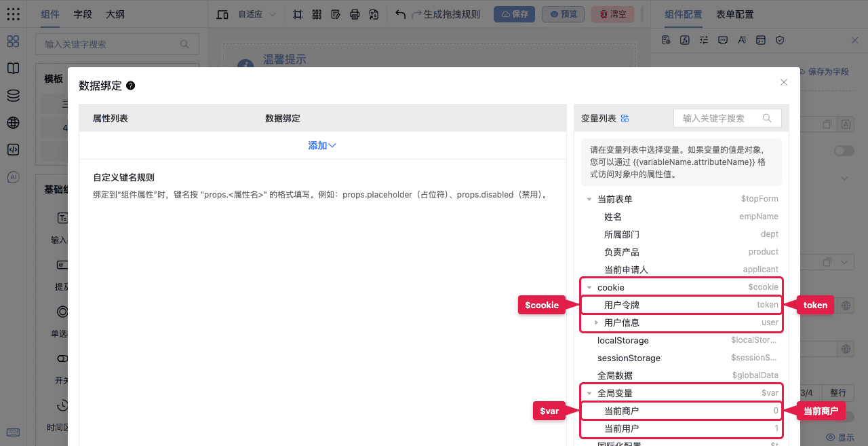The height and width of the screenshot is (446, 868).
Task: Click the 保存 button
Action: [514, 14]
